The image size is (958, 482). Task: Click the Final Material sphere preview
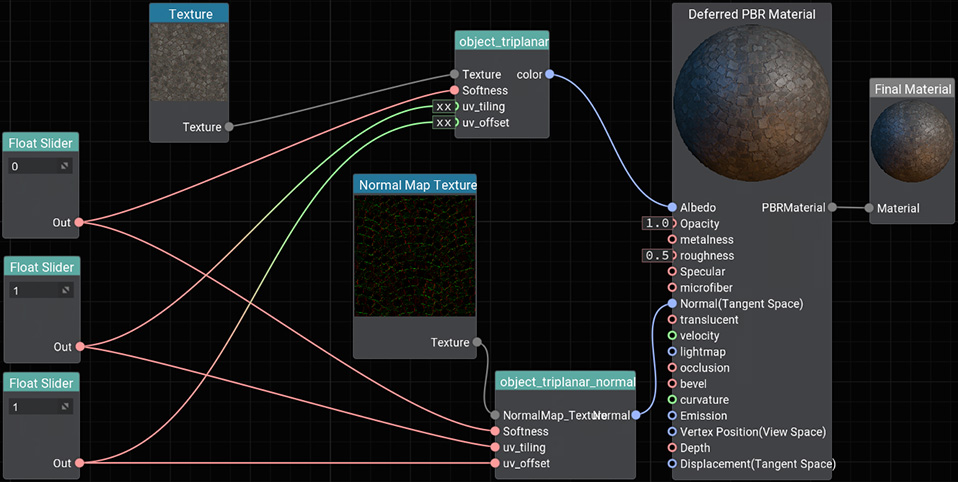[911, 140]
